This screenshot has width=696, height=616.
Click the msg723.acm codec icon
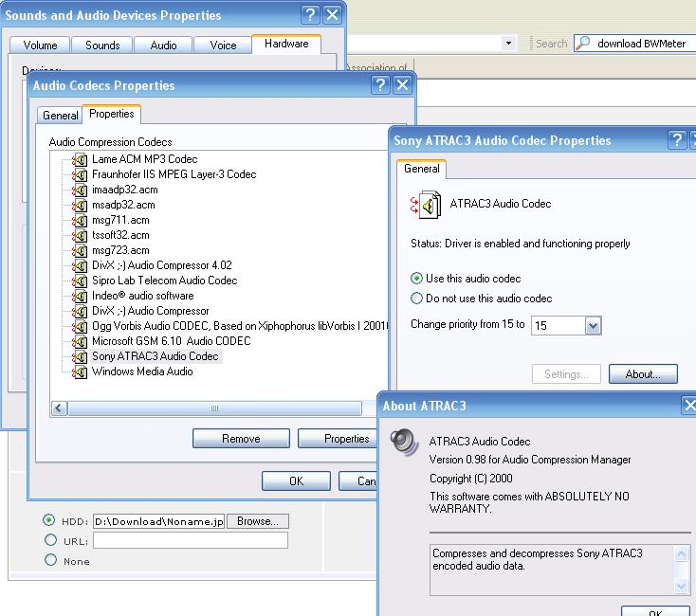tap(80, 250)
